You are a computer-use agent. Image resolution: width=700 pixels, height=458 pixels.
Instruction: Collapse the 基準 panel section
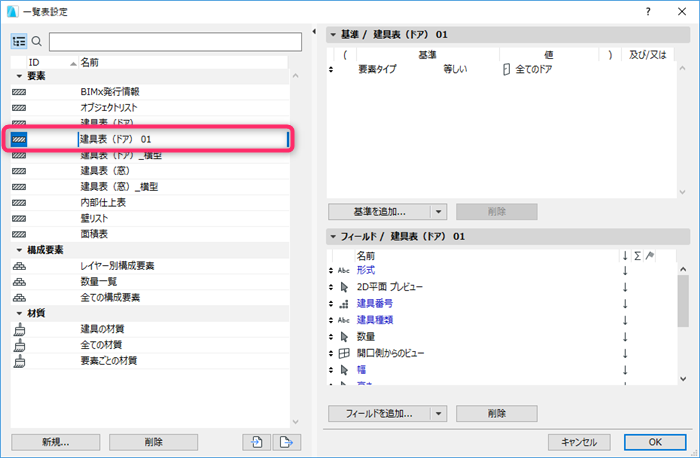tap(333, 34)
